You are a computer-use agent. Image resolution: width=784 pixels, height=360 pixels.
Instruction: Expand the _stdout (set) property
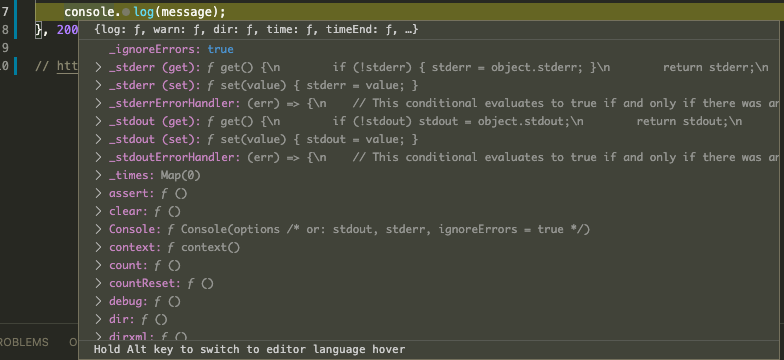[x=98, y=140]
